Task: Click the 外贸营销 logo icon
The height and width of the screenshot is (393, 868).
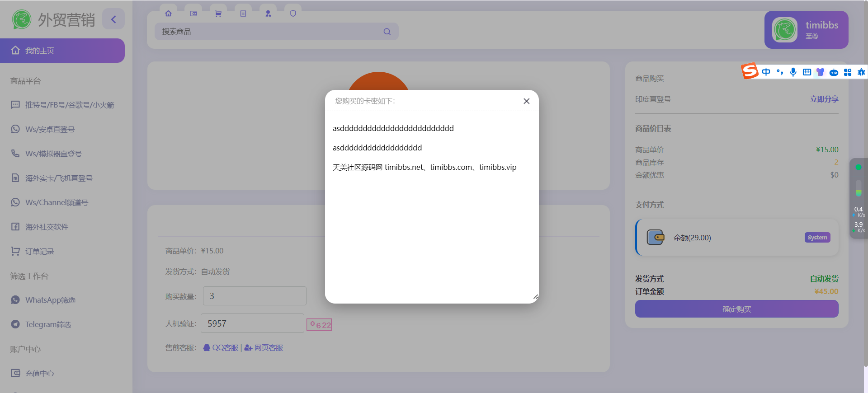Action: click(x=21, y=19)
